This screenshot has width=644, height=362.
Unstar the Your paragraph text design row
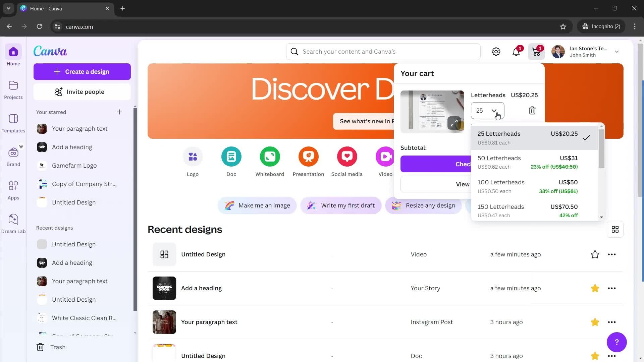595,322
